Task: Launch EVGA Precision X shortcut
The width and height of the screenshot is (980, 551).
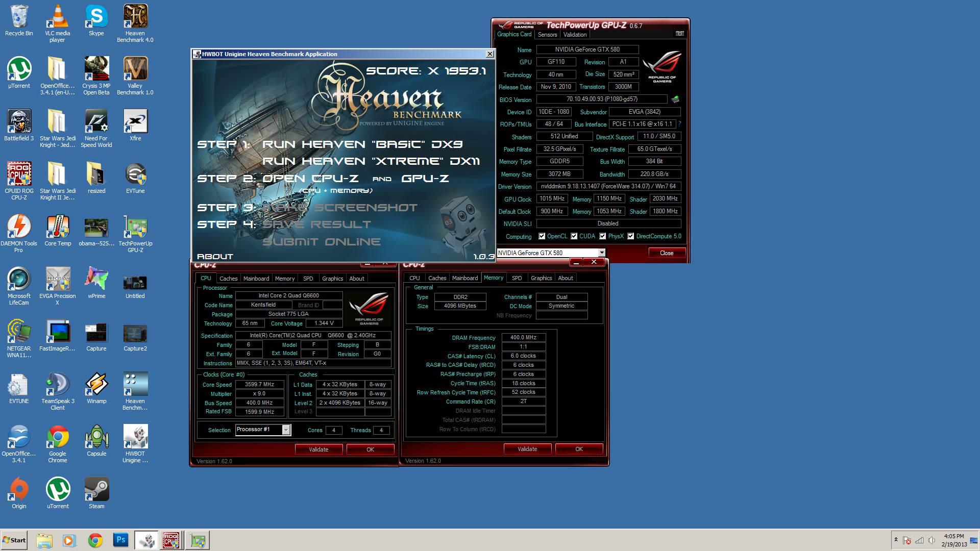Action: (58, 286)
